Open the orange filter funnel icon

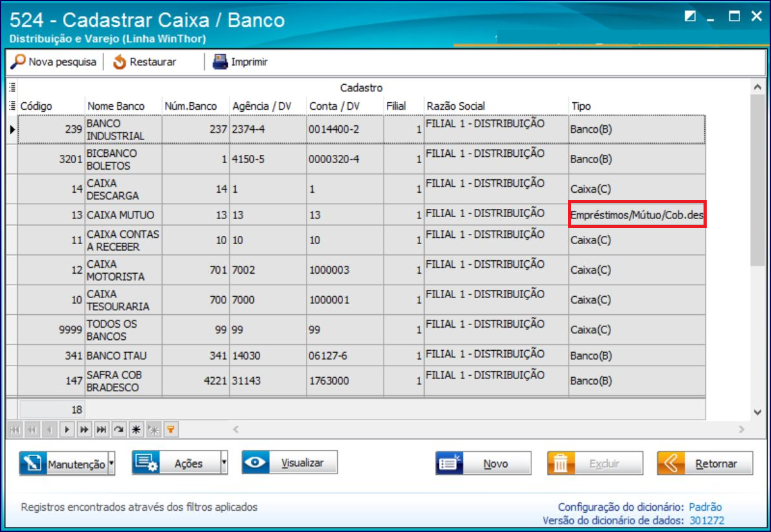click(170, 430)
